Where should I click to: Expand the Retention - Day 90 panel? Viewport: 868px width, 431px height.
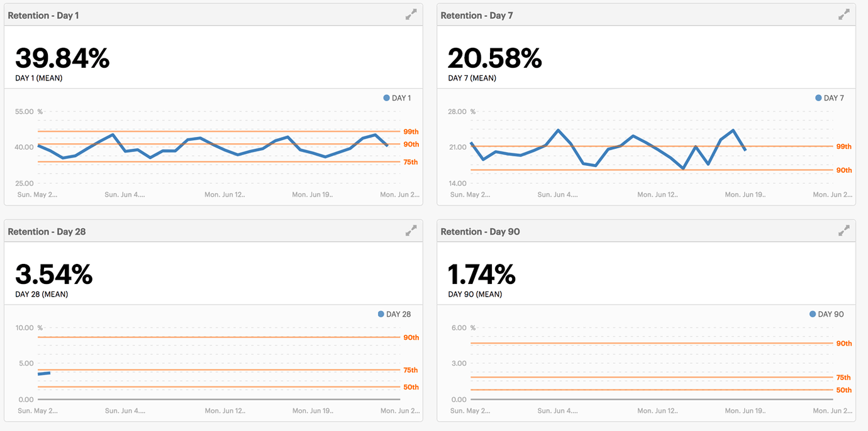pos(843,231)
